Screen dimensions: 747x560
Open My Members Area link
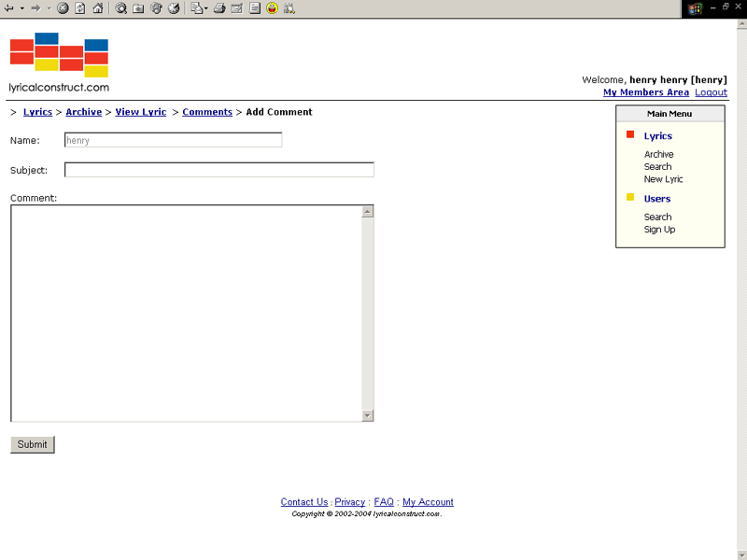tap(646, 92)
